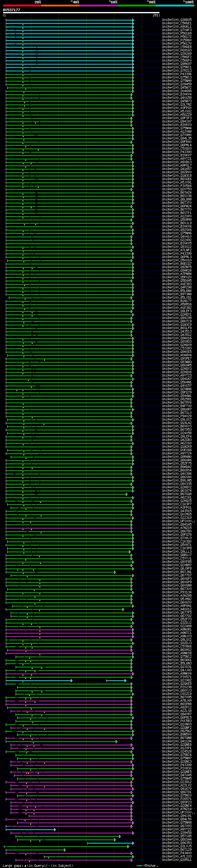Select the UniRef100_A7BJ49 label

177,701
